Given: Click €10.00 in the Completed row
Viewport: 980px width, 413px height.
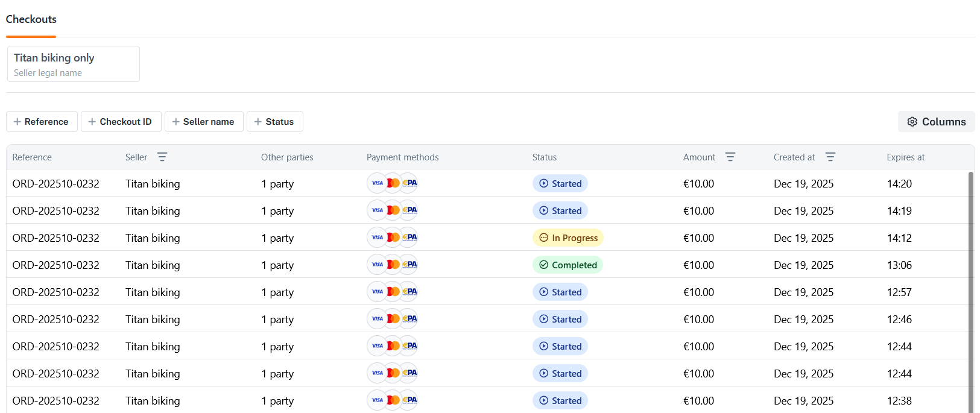Looking at the screenshot, I should (x=698, y=265).
